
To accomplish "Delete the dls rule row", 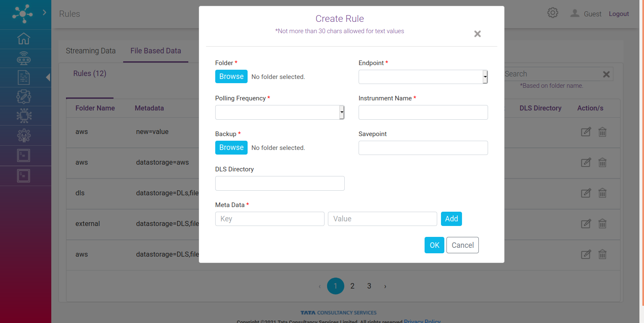I will (x=602, y=193).
